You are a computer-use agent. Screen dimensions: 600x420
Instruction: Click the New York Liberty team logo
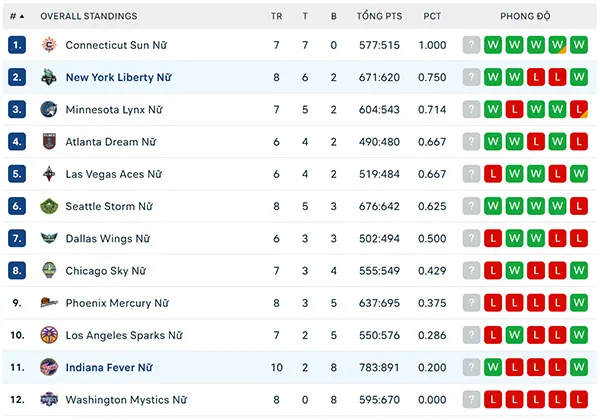click(x=49, y=77)
